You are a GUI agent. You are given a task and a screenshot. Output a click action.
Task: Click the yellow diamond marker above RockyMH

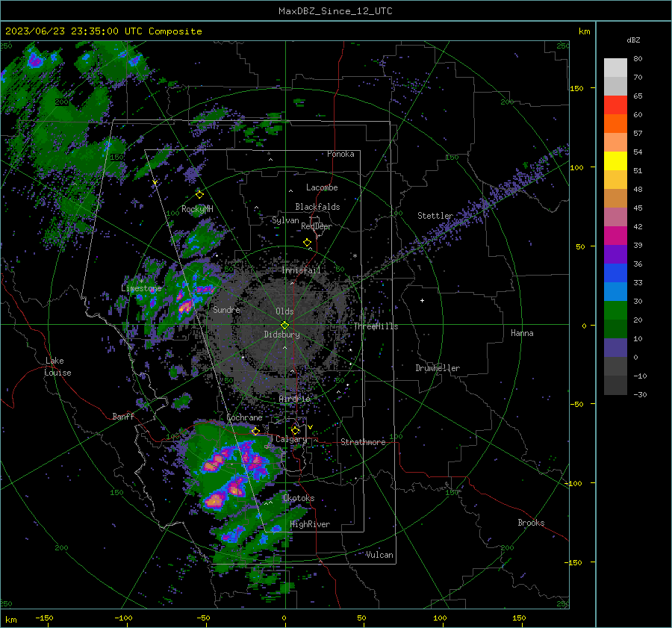[x=199, y=195]
